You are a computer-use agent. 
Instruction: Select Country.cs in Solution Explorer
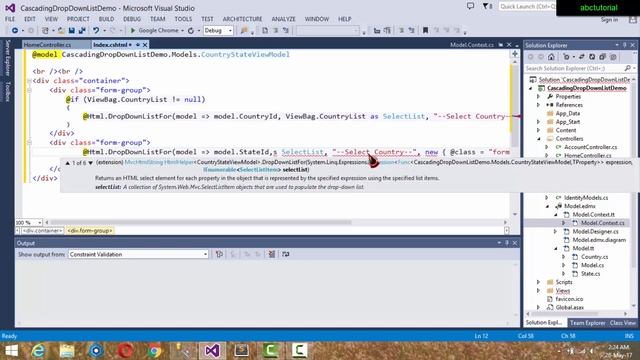coord(594,257)
